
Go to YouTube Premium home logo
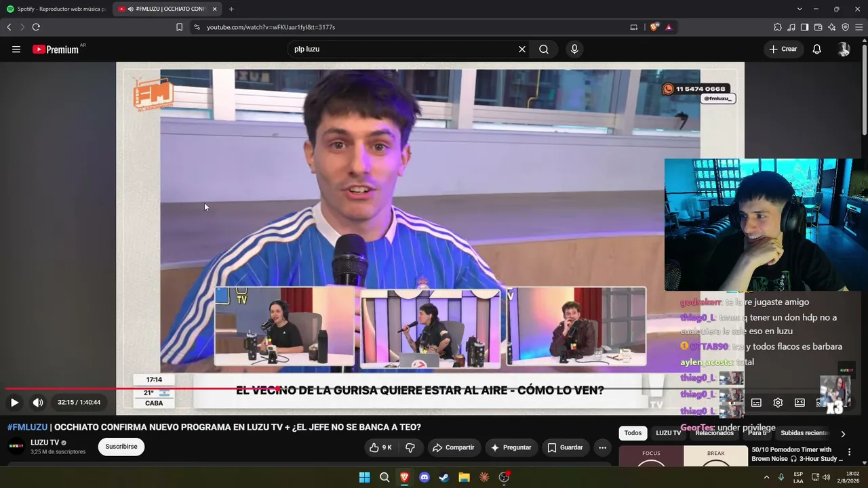(x=56, y=49)
